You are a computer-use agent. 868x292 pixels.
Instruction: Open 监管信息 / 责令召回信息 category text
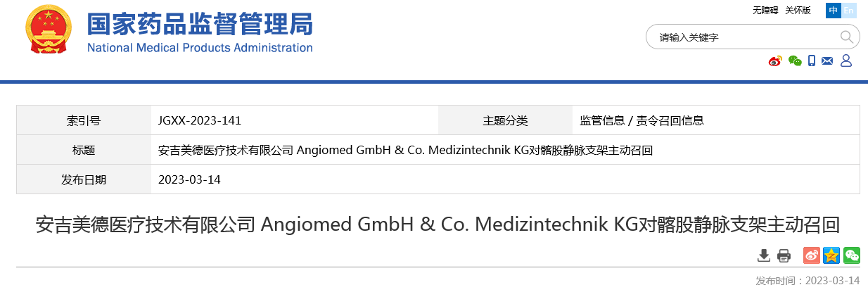coord(642,120)
